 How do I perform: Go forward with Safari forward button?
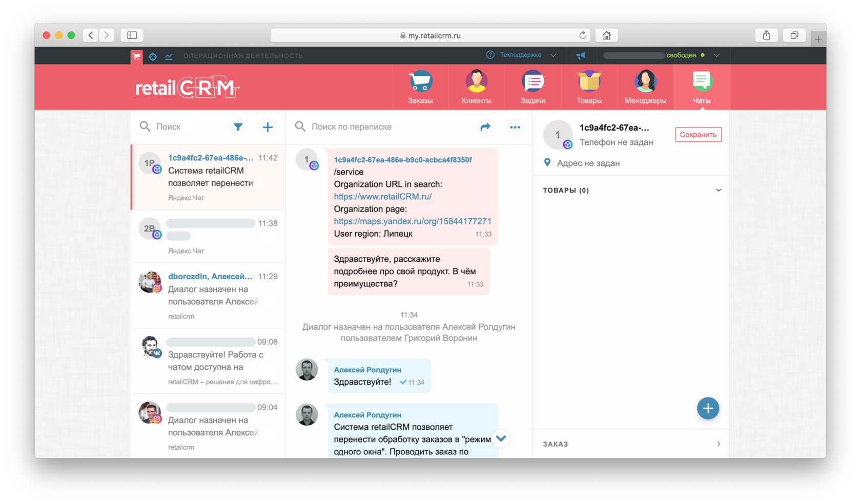click(x=107, y=35)
